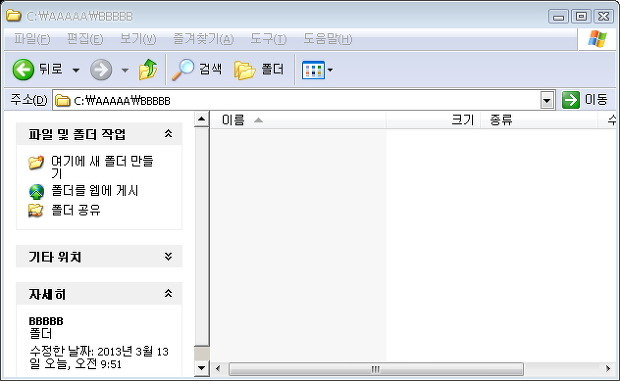Screen dimensions: 620x381
Task: Click 폴더를 웹에 게시 link
Action: [95, 190]
